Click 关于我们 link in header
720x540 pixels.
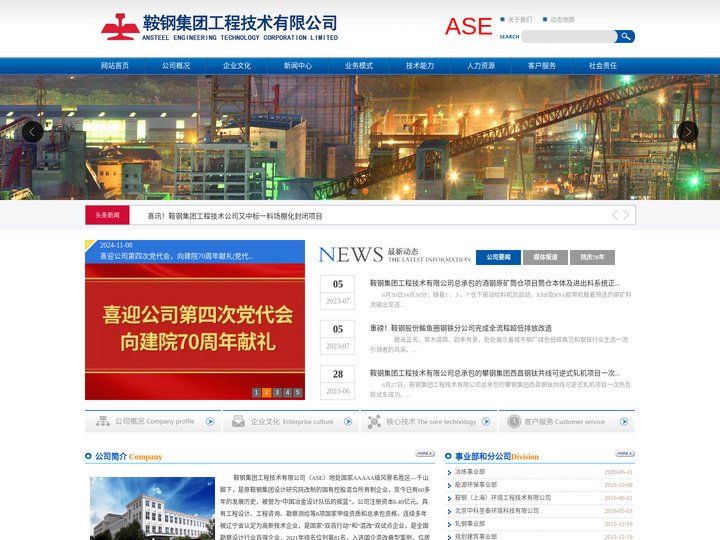point(520,20)
